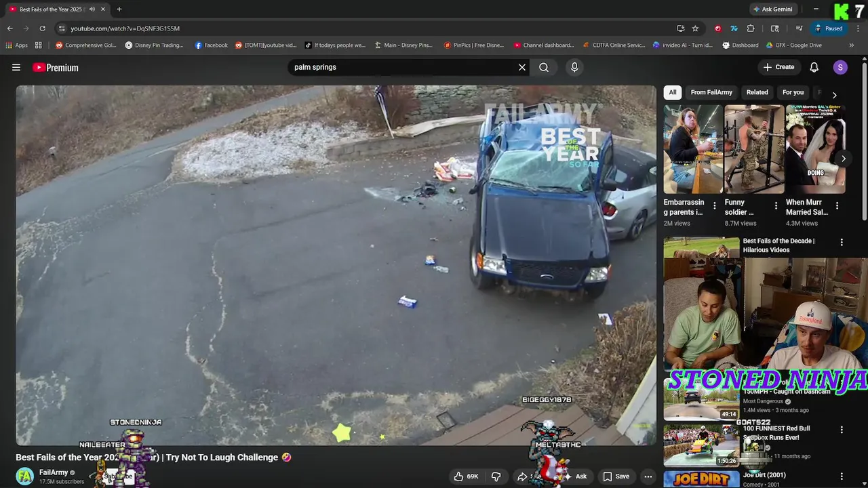868x488 pixels.
Task: Dislike the video with thumbs-down
Action: tap(496, 476)
